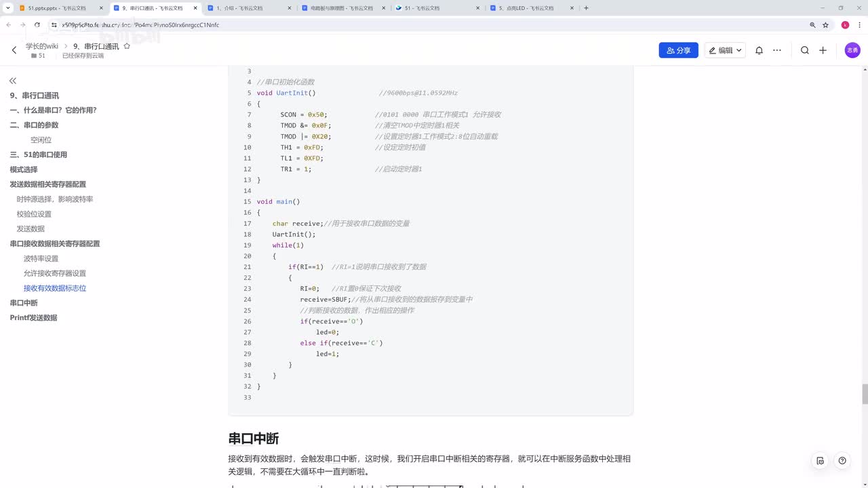Viewport: 868px width, 488px height.
Task: Create new document with plus icon
Action: tap(823, 50)
